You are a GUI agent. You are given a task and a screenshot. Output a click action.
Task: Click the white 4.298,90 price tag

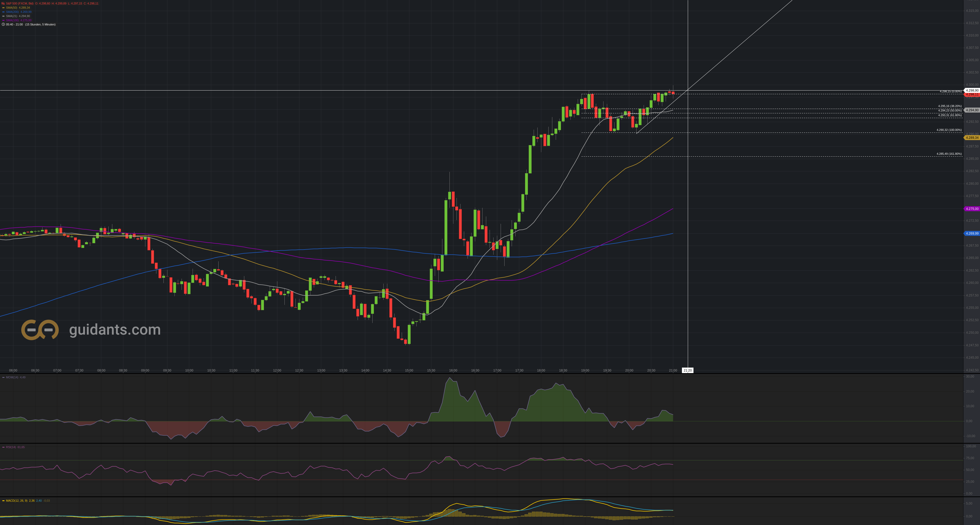(x=972, y=91)
